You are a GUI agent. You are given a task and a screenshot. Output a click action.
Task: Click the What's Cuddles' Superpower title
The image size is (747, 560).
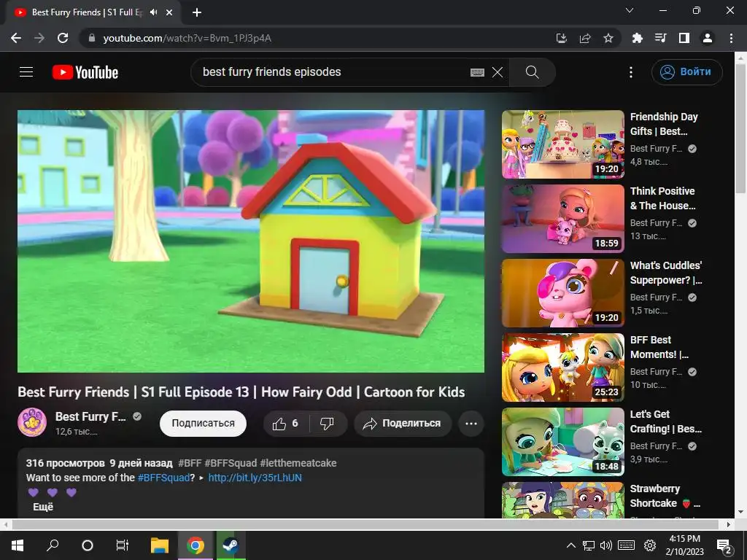coord(666,273)
